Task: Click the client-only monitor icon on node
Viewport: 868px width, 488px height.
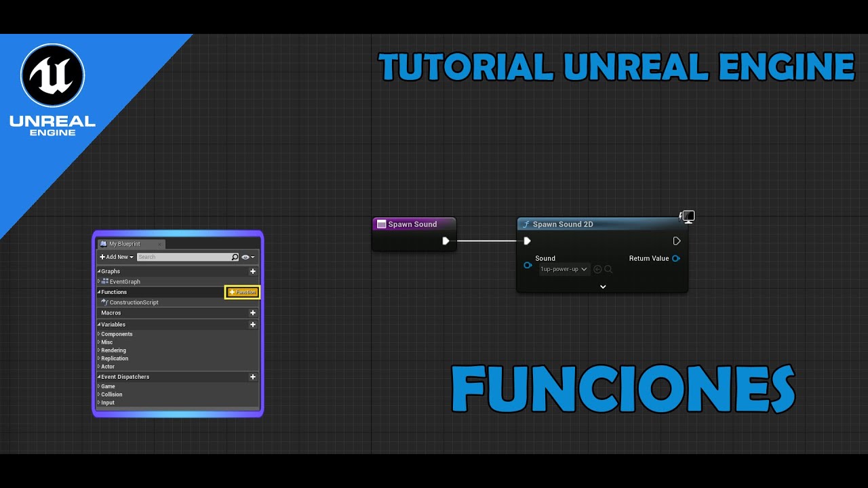Action: (x=687, y=217)
